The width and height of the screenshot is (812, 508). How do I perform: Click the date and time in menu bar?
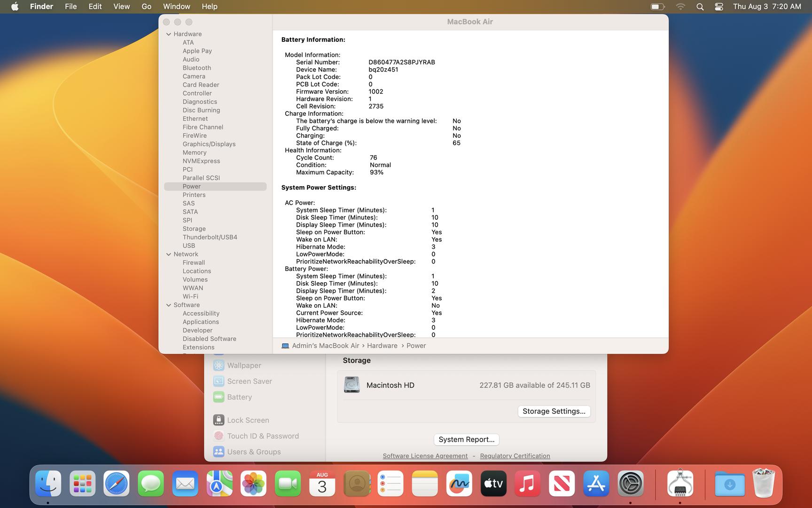767,7
